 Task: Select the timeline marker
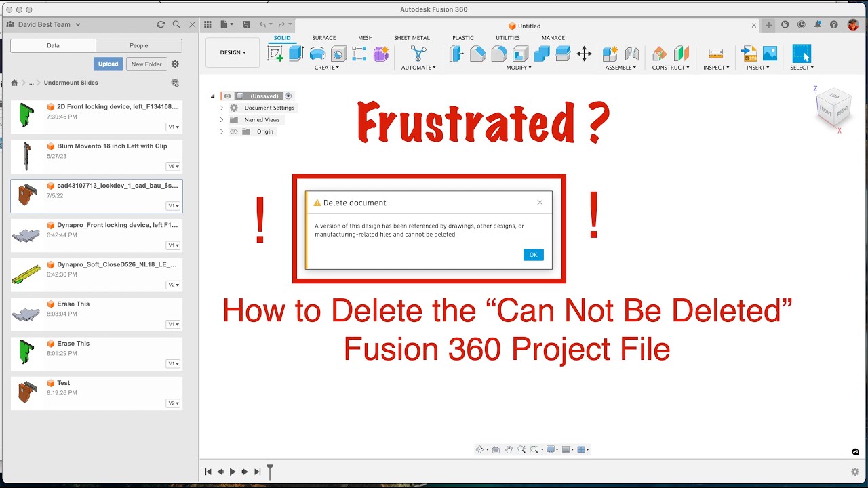270,471
